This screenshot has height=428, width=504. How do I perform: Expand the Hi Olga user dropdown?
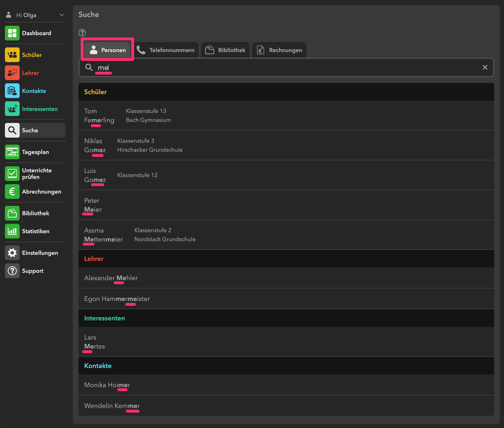62,15
